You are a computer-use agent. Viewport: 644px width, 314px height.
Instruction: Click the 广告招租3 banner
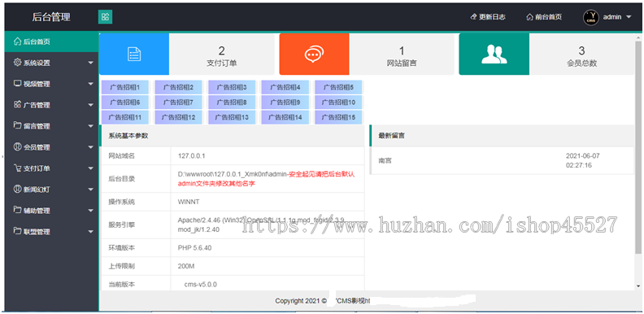(x=232, y=87)
